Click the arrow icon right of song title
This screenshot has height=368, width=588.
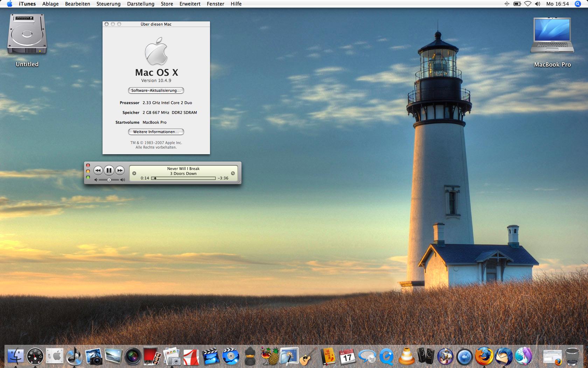click(x=233, y=173)
